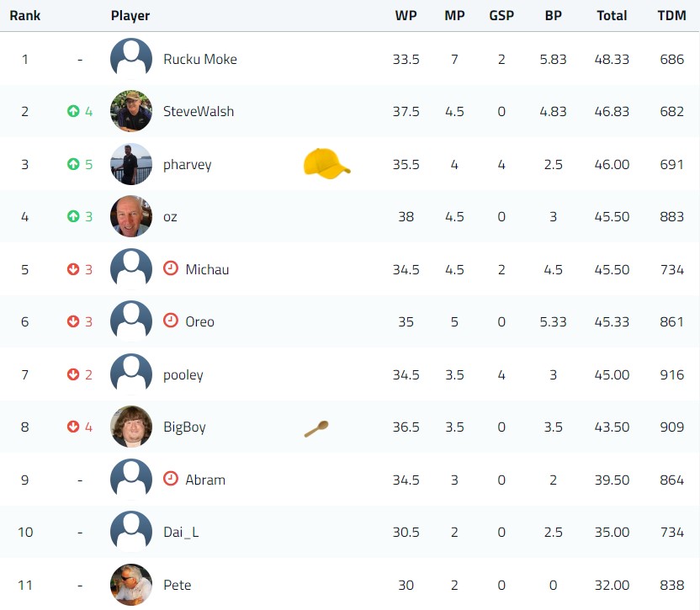
Task: Open SteveWalsh's profile photo
Action: [131, 111]
